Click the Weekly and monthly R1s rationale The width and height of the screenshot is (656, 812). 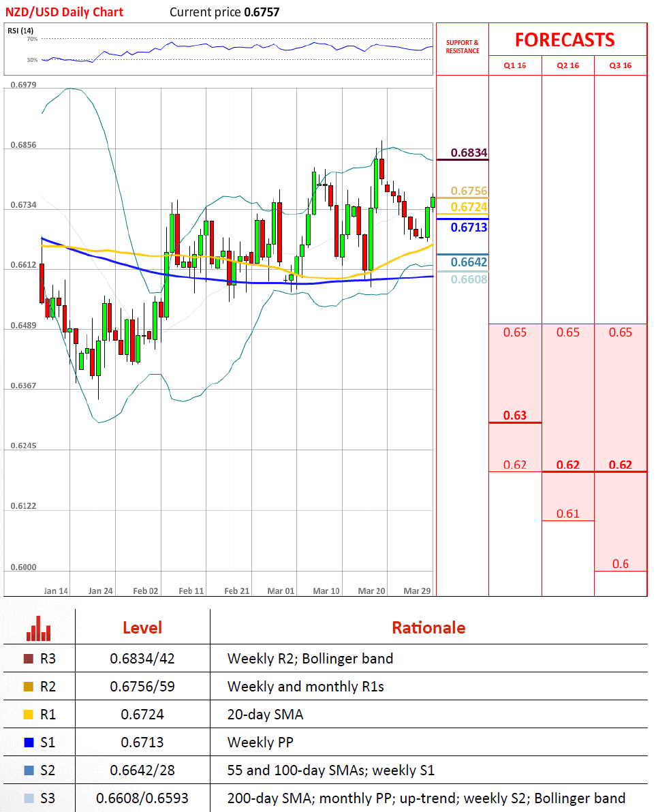point(305,687)
